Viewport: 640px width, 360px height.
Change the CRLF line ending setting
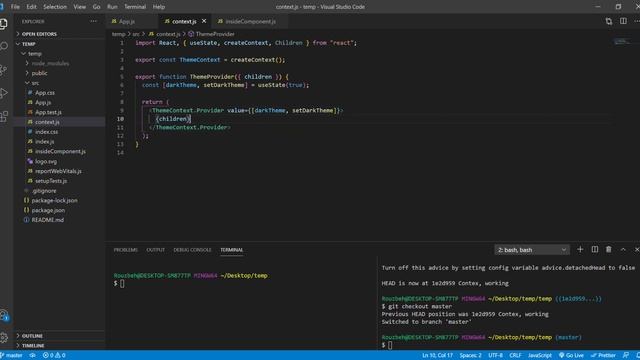pos(515,356)
